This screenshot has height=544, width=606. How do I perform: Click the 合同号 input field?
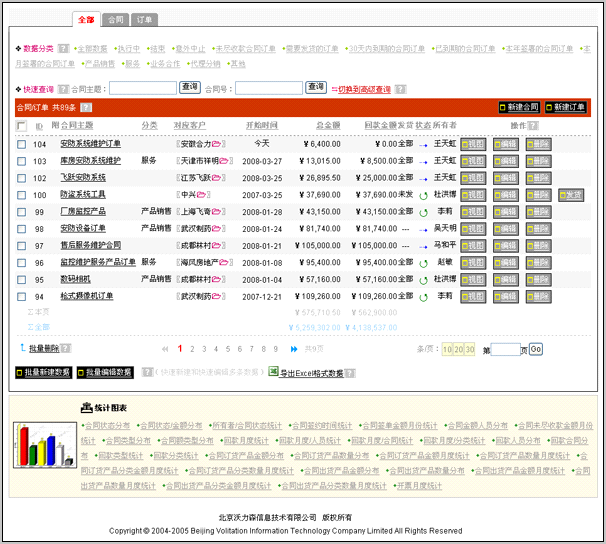coord(267,88)
